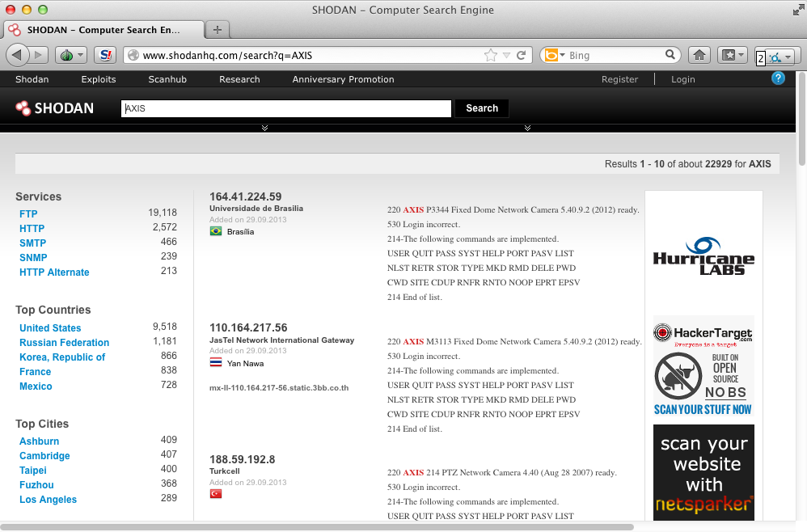Filter results by France
Viewport: 807px width, 532px height.
coord(36,371)
